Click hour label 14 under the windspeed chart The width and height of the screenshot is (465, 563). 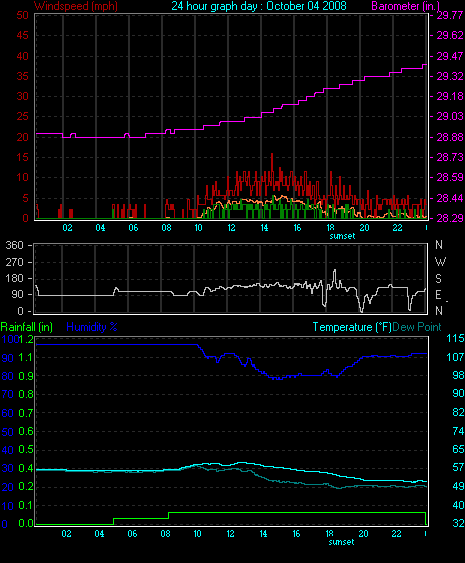(x=264, y=228)
